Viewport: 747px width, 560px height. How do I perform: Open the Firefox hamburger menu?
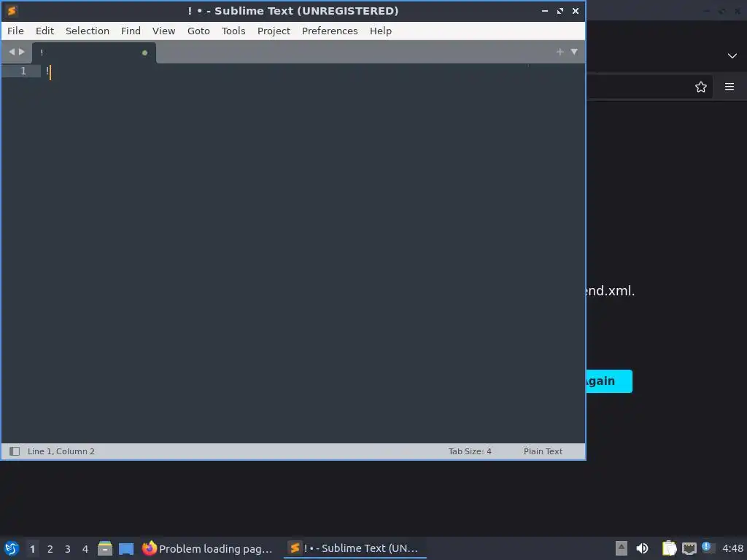(729, 87)
